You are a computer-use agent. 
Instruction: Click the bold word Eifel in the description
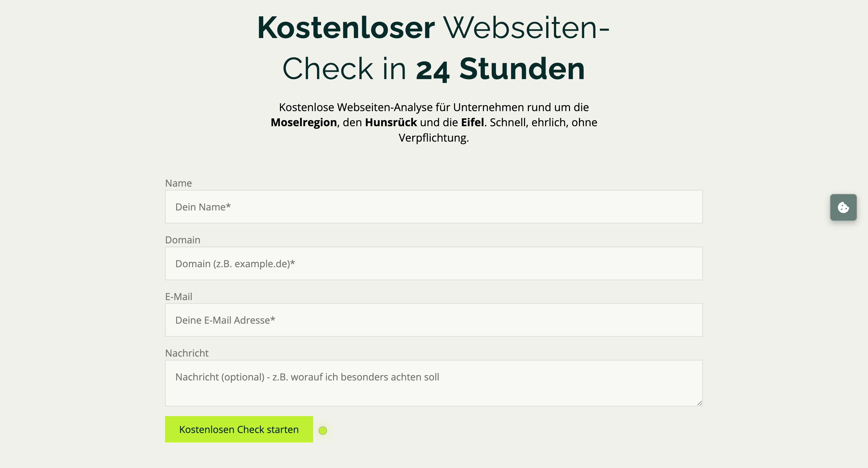pyautogui.click(x=473, y=123)
